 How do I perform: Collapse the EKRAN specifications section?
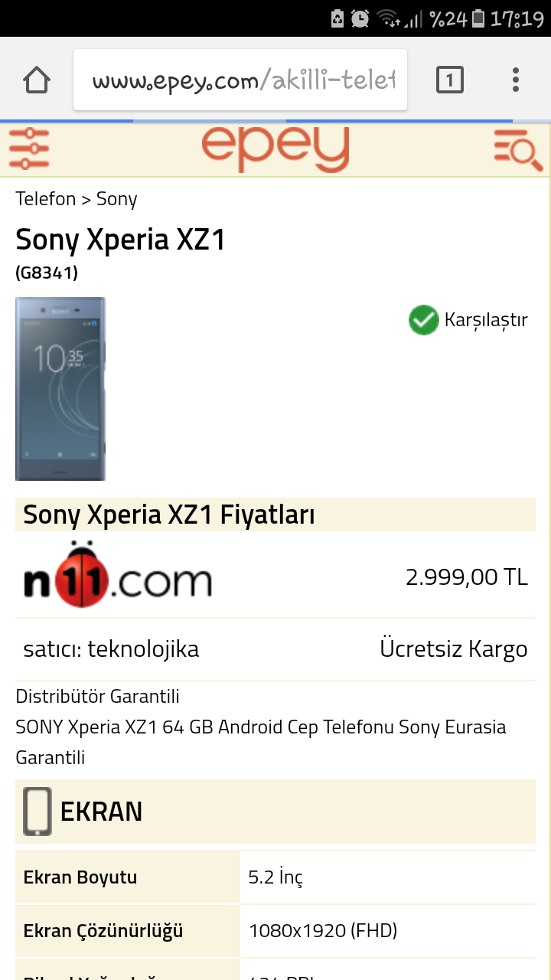[x=275, y=812]
